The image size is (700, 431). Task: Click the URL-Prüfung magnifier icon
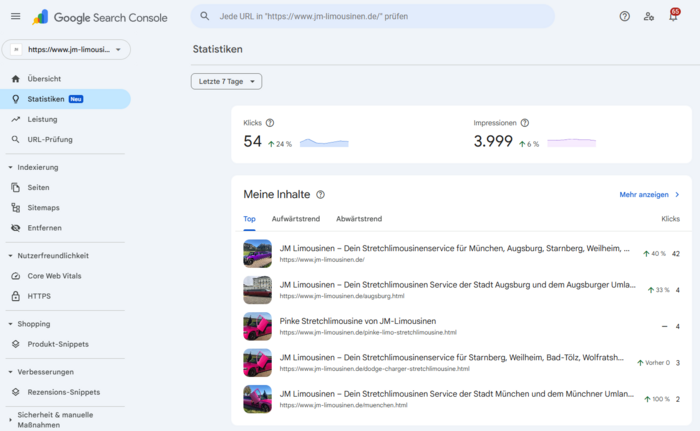pyautogui.click(x=16, y=139)
